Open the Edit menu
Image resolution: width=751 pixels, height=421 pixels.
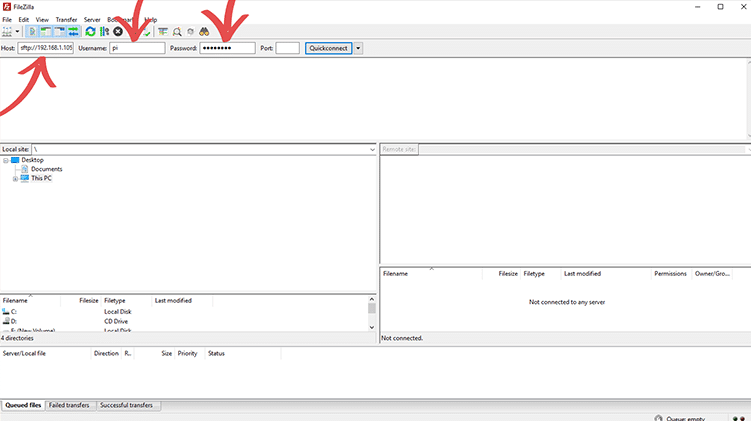[23, 20]
